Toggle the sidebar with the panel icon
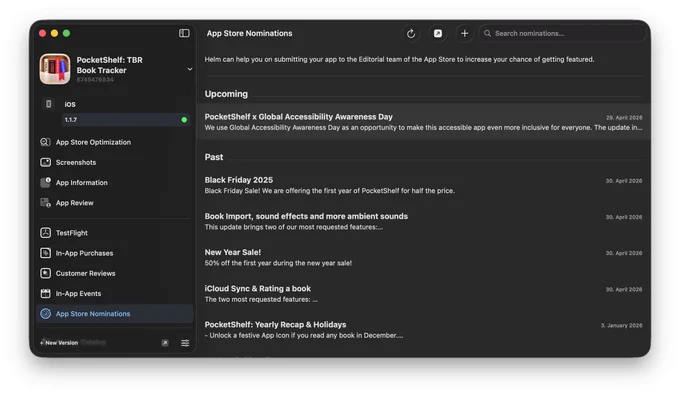The image size is (680, 396). pos(184,33)
